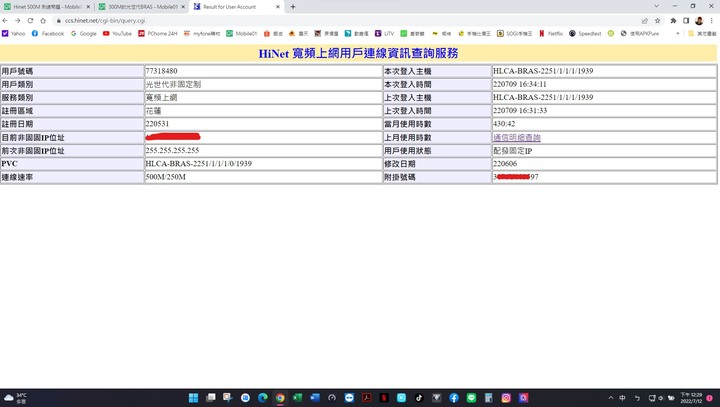Select the Result for User Account tab

(236, 7)
